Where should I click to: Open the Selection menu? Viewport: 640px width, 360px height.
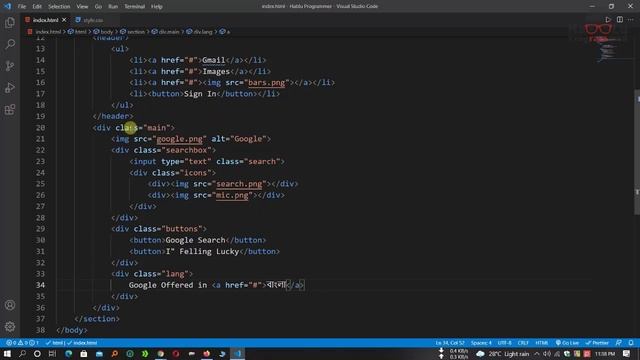tap(59, 7)
